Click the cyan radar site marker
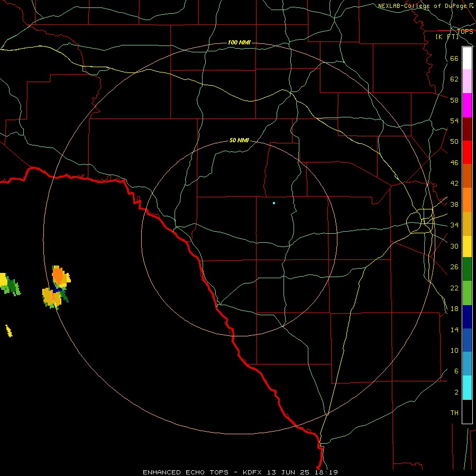Screen dimensions: 476x476 click(x=274, y=203)
